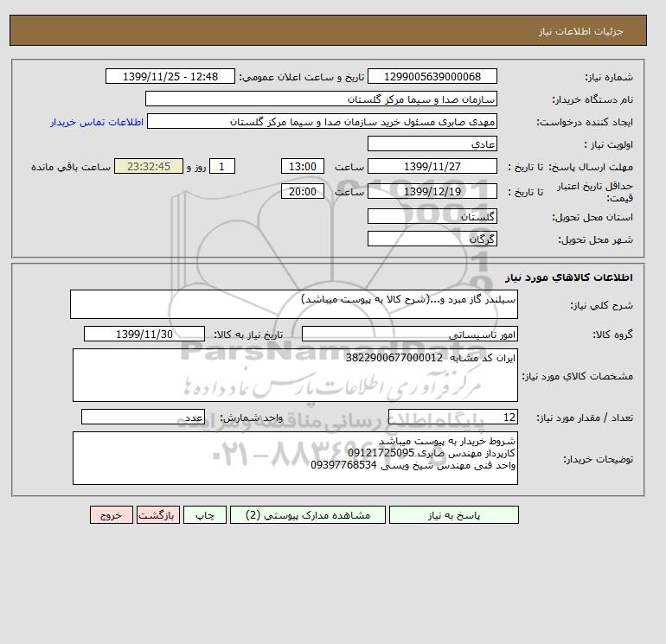Click the header 'جزئیات اطلاعات نیاز'
This screenshot has height=644, width=666.
[580, 31]
